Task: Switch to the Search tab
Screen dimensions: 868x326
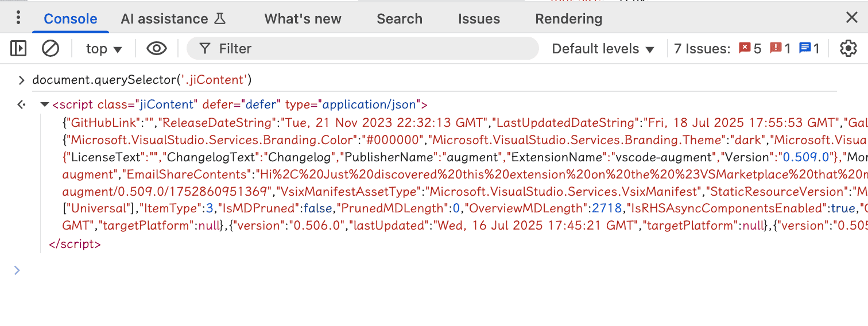Action: [x=400, y=19]
